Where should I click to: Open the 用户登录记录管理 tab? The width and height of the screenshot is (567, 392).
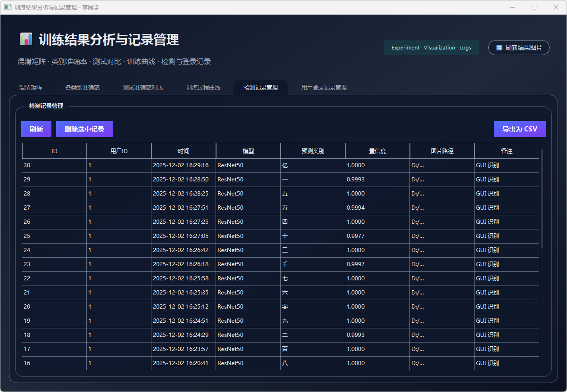[324, 88]
